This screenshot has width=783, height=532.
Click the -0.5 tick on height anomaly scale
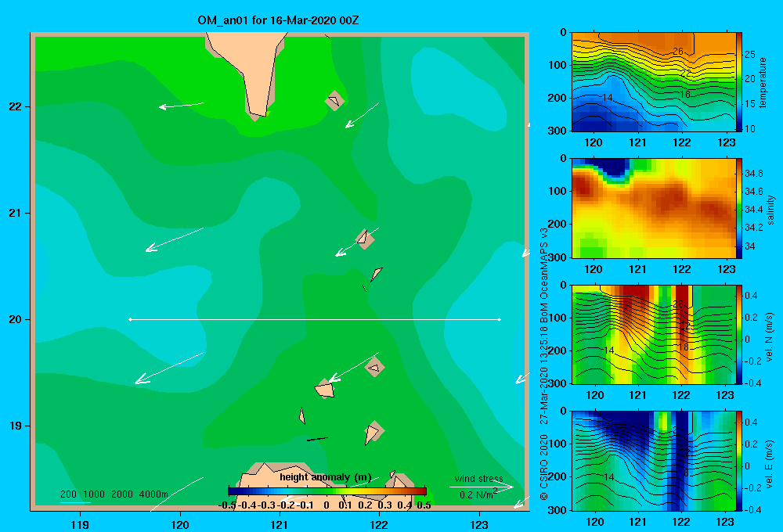click(227, 505)
